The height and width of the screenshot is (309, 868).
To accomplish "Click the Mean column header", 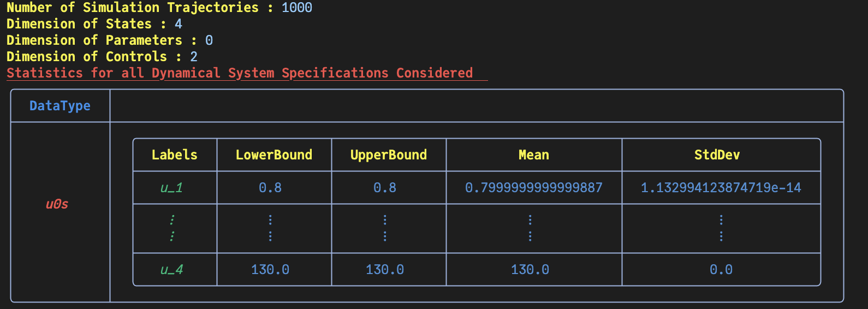I will coord(534,155).
